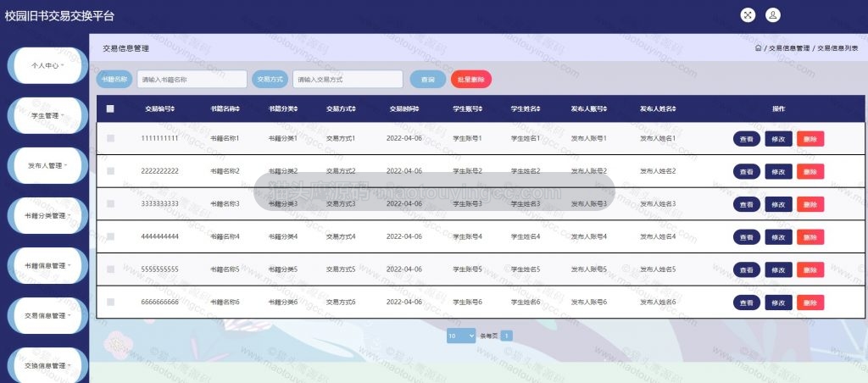The image size is (868, 383).
Task: Click cell 发布人姓名5
Action: [658, 269]
